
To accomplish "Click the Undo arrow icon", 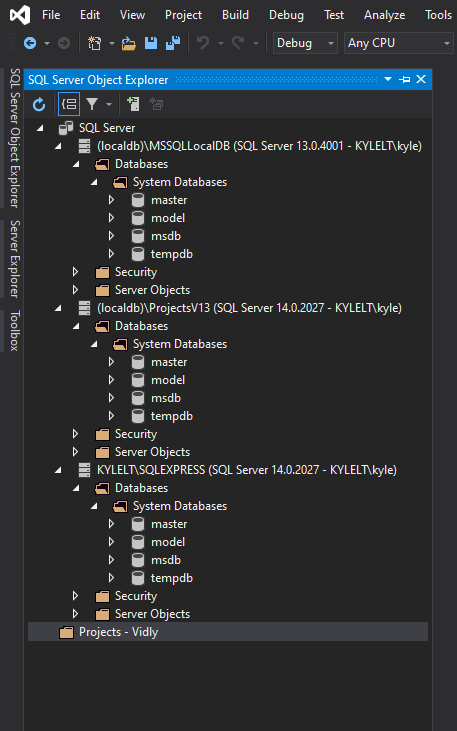I will point(203,43).
